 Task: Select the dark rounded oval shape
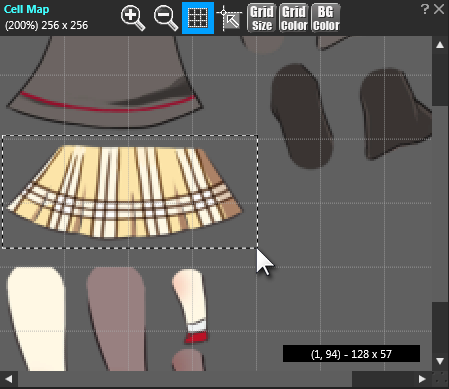[x=302, y=116]
